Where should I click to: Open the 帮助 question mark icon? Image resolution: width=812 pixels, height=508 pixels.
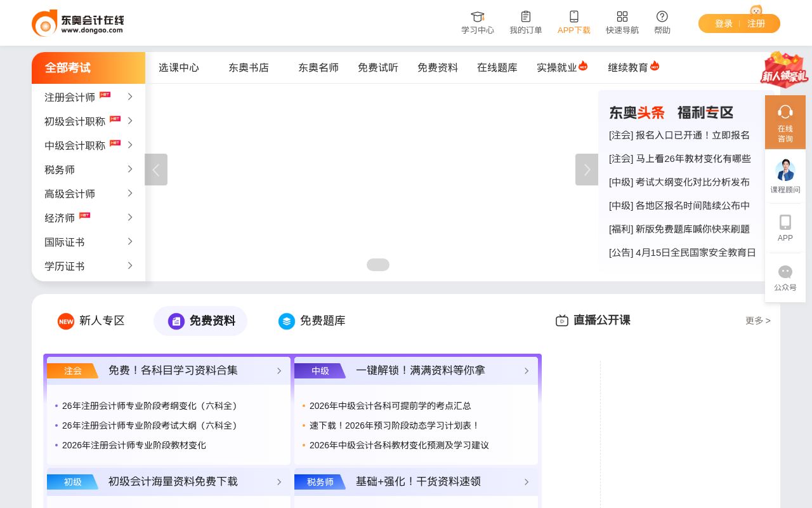coord(662,17)
